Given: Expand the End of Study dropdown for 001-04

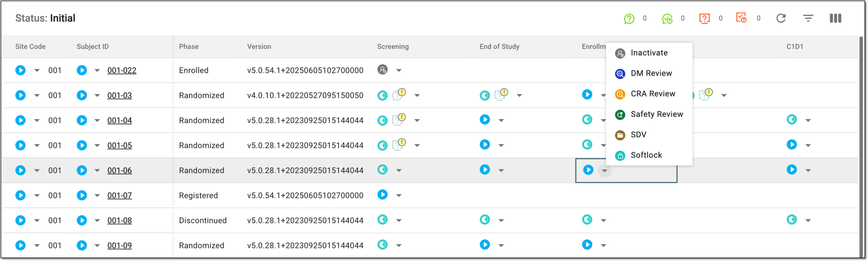Looking at the screenshot, I should point(501,121).
